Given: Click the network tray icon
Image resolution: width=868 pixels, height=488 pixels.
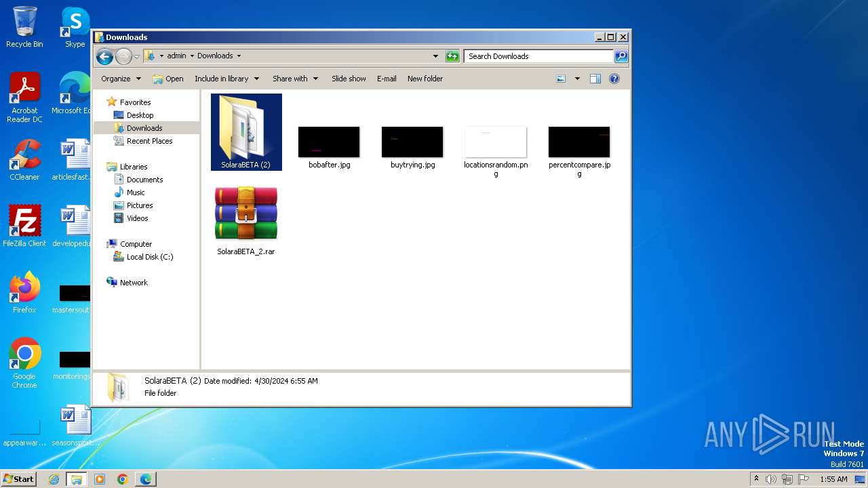Looking at the screenshot, I should tap(787, 479).
